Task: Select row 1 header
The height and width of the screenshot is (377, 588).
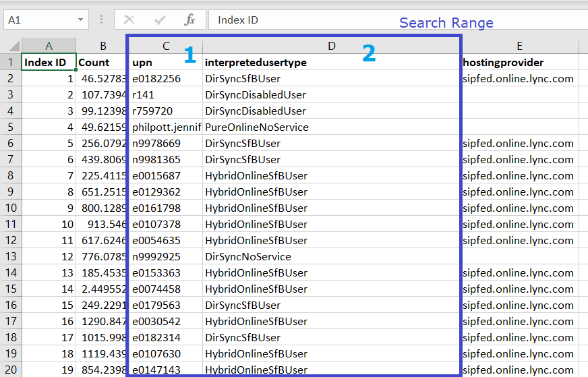Action: 11,62
